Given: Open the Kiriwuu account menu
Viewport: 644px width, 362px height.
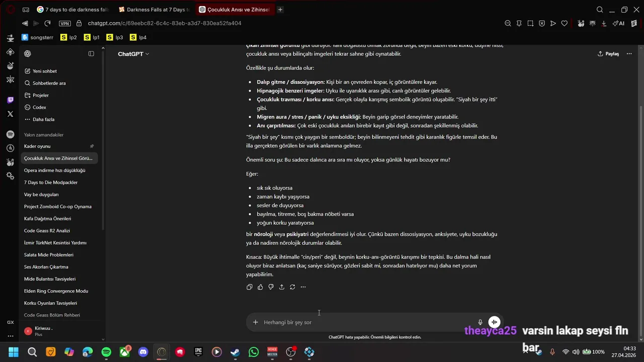Looking at the screenshot, I should click(59, 331).
